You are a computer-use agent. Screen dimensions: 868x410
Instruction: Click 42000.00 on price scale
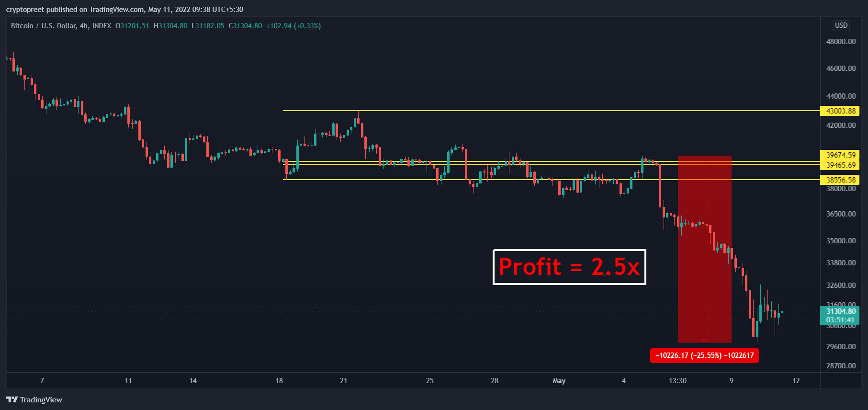841,125
